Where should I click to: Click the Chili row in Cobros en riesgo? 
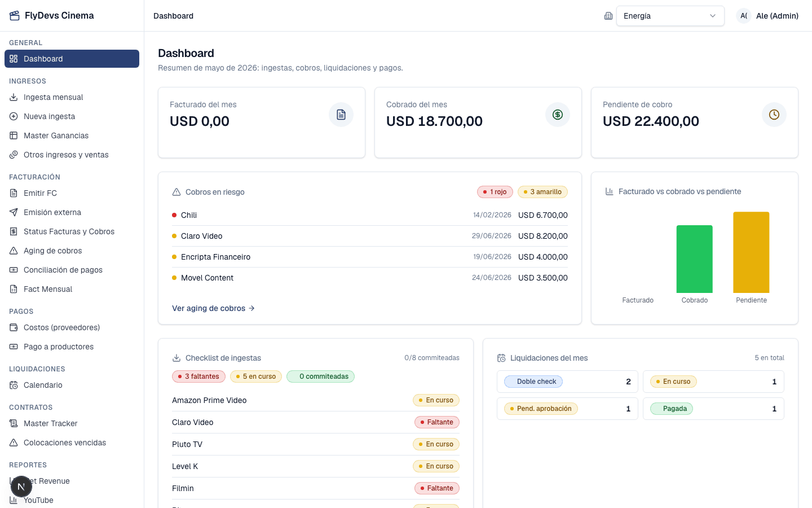(370, 215)
